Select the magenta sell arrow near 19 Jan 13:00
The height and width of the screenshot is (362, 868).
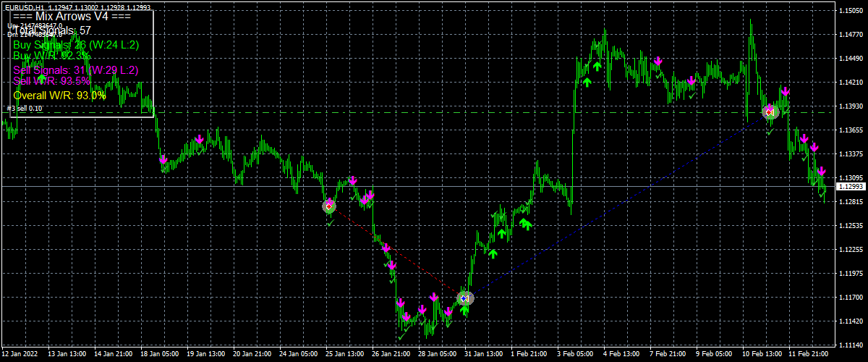click(200, 140)
